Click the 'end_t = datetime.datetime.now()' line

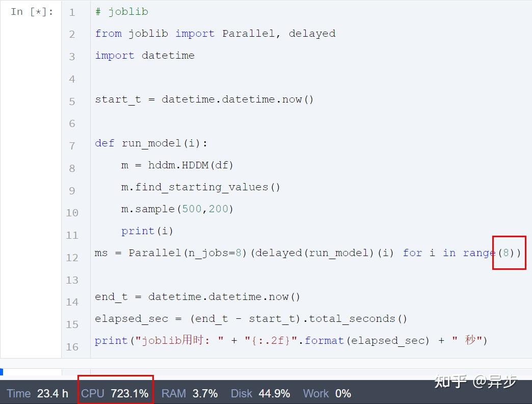point(198,297)
